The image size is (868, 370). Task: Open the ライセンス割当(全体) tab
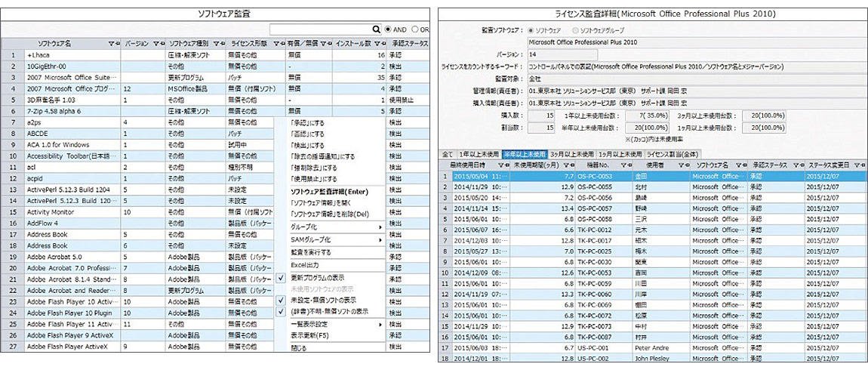(x=674, y=154)
